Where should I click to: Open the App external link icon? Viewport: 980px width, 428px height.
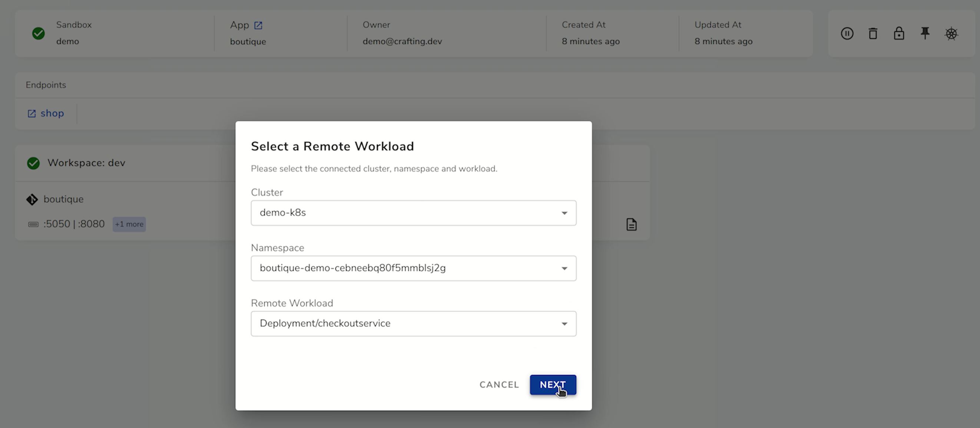[x=258, y=25]
